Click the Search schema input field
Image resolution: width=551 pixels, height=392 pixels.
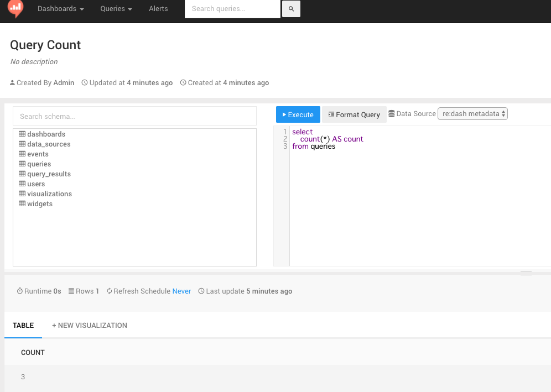[x=134, y=116]
